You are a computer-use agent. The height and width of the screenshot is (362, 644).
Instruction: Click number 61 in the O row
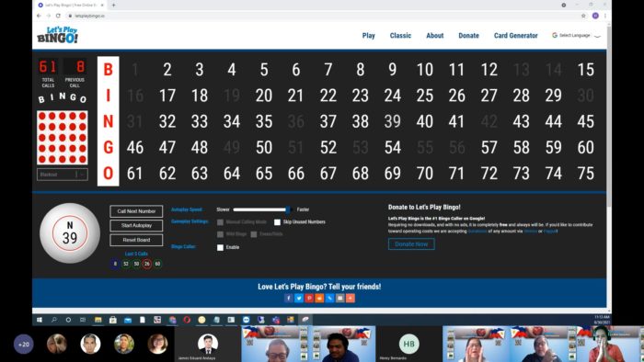(134, 174)
